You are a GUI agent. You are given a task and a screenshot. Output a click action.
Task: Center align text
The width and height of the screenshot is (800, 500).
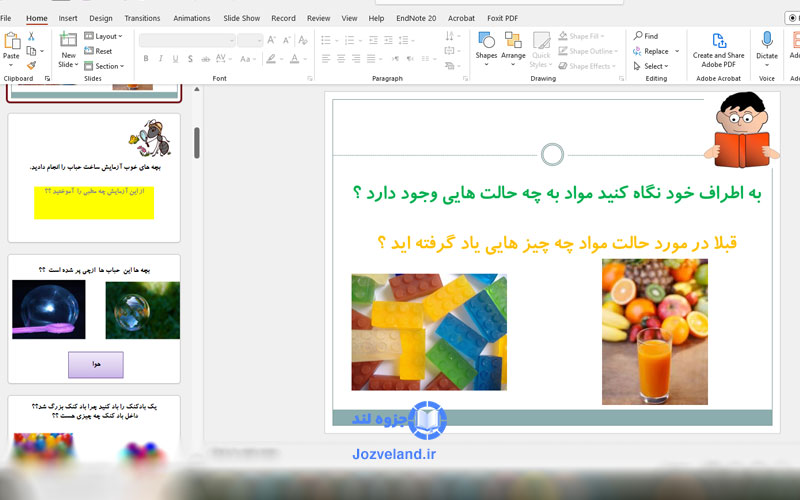coord(341,59)
